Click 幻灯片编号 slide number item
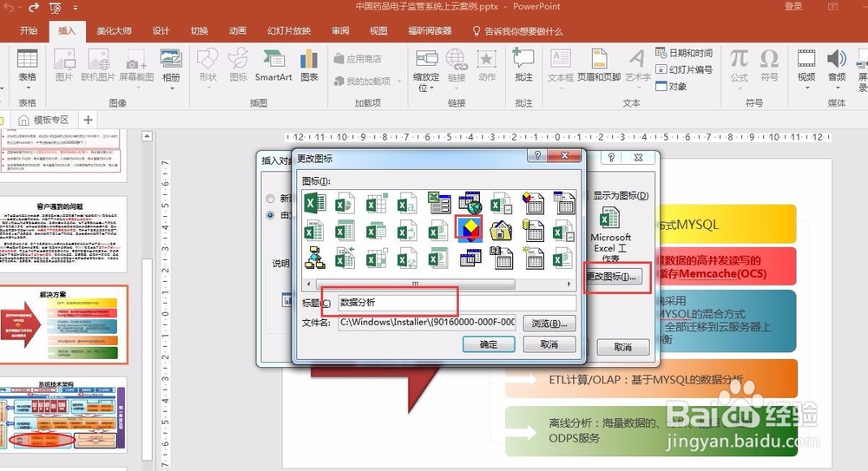The height and width of the screenshot is (471, 868). pyautogui.click(x=684, y=69)
